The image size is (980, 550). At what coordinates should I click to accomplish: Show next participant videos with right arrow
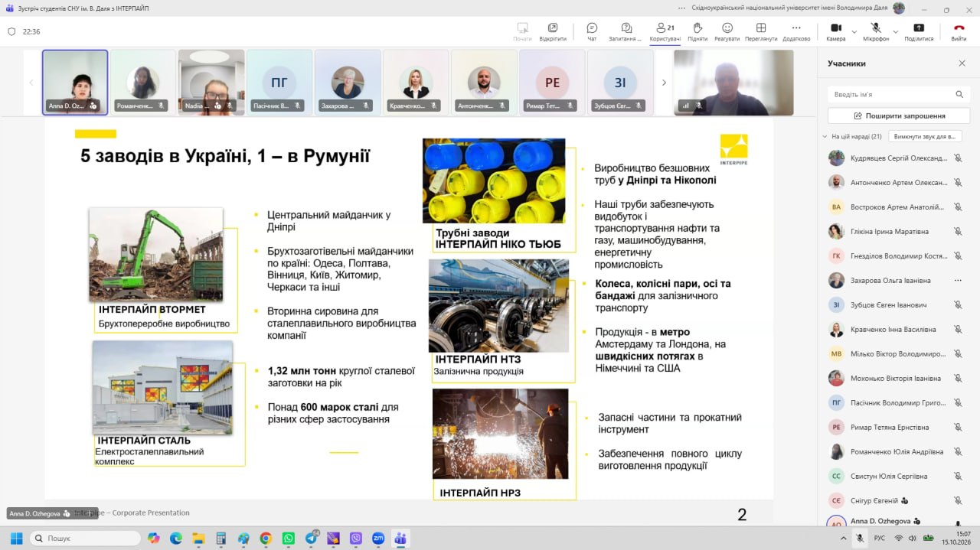pyautogui.click(x=664, y=83)
